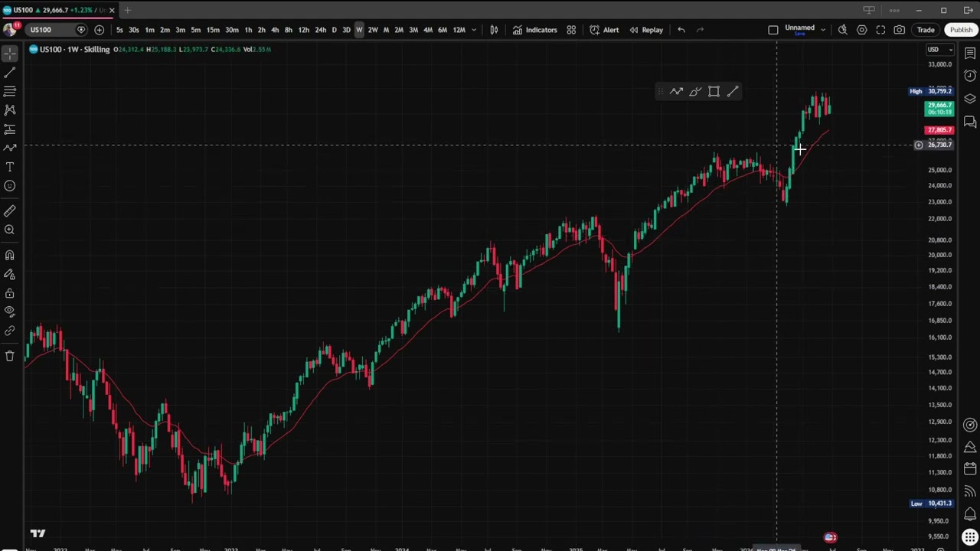Open the indicator templates grid icon

(x=571, y=30)
